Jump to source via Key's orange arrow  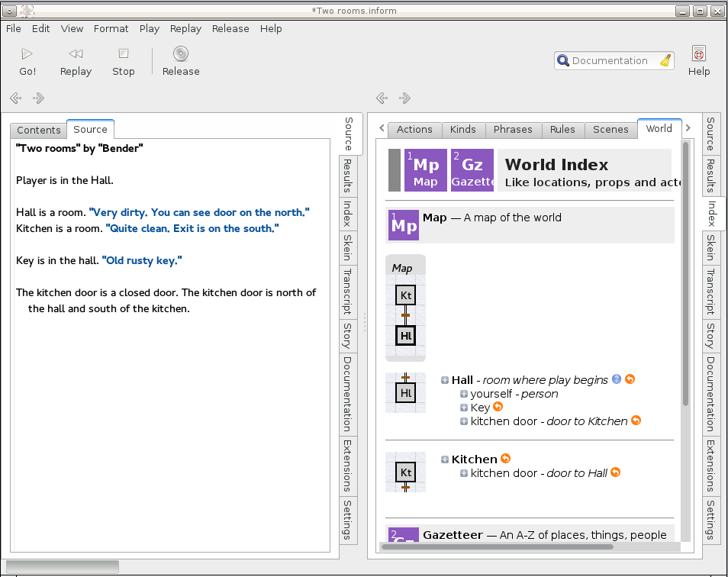click(x=498, y=408)
